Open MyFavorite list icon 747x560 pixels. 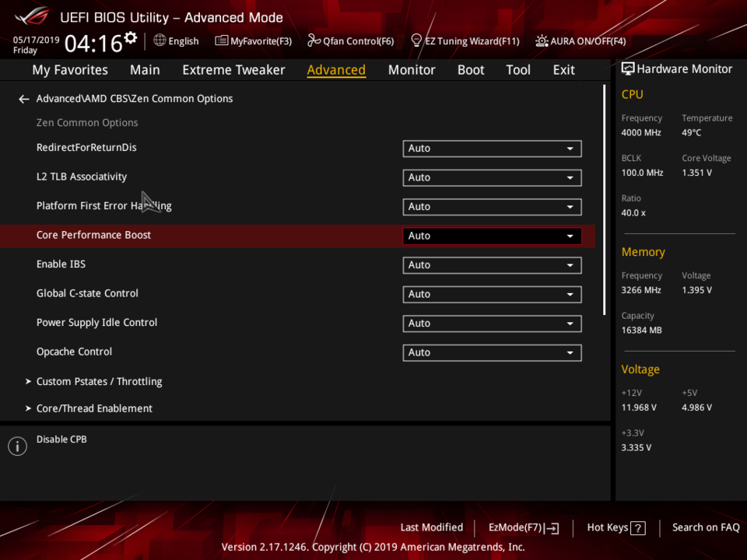pyautogui.click(x=221, y=40)
